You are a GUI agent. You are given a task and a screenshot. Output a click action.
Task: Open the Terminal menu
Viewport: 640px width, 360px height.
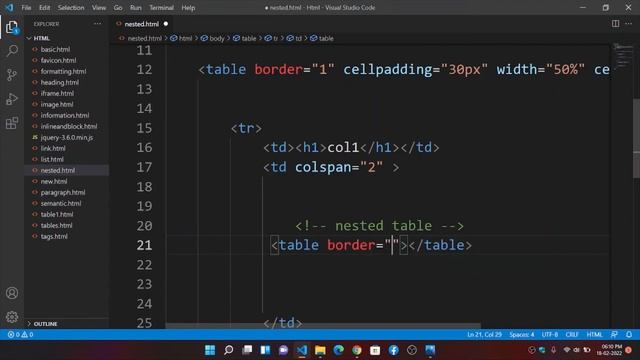(161, 7)
